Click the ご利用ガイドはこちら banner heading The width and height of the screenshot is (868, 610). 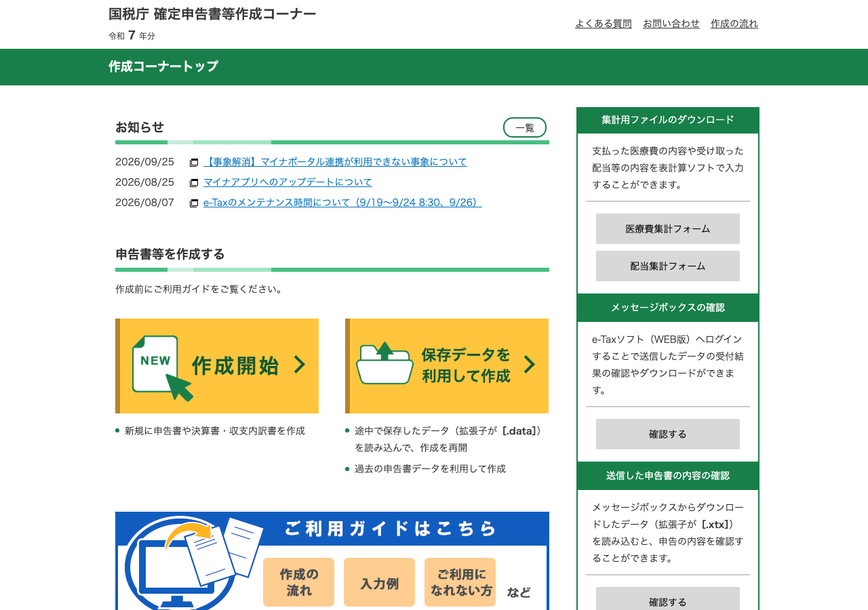[391, 529]
